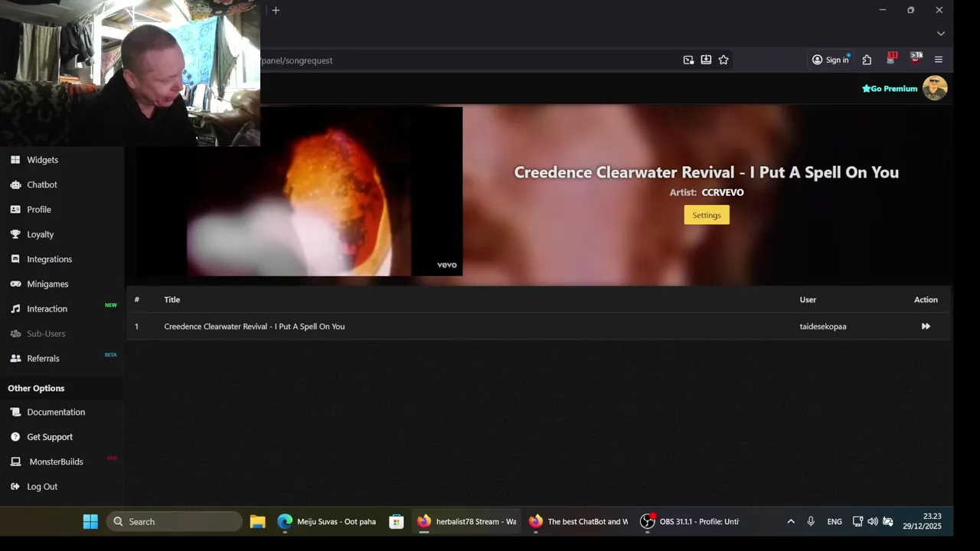Open Microsoft Store from taskbar

click(x=396, y=522)
